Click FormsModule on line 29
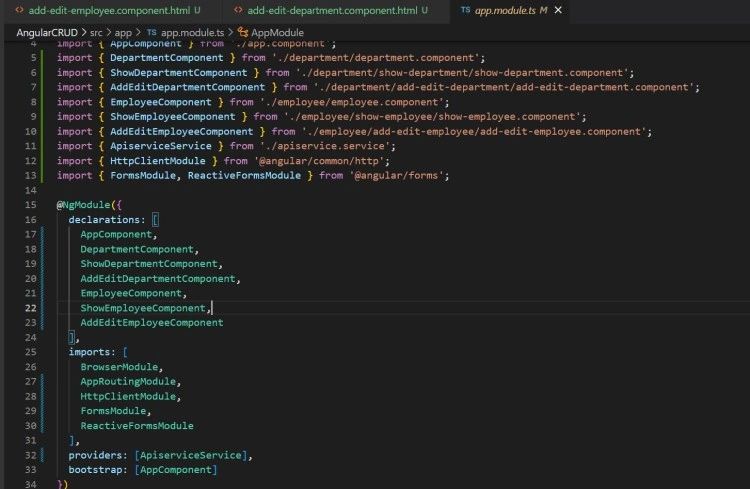 [113, 411]
